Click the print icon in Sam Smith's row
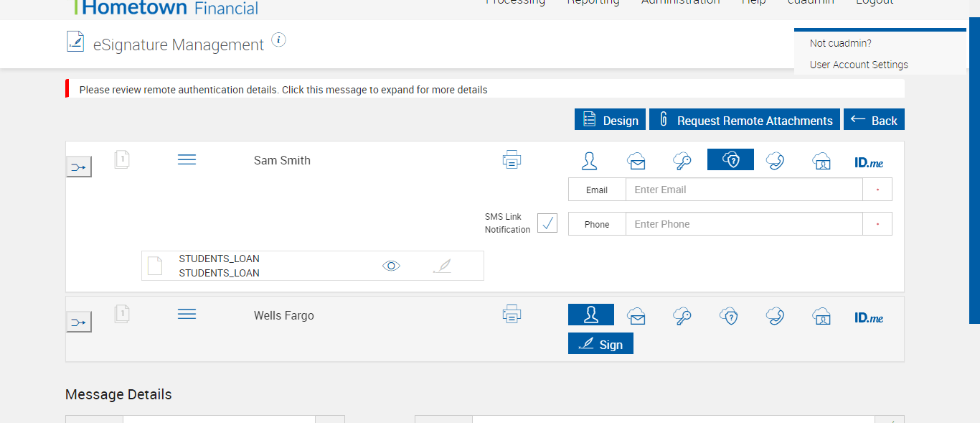The image size is (980, 423). click(512, 160)
